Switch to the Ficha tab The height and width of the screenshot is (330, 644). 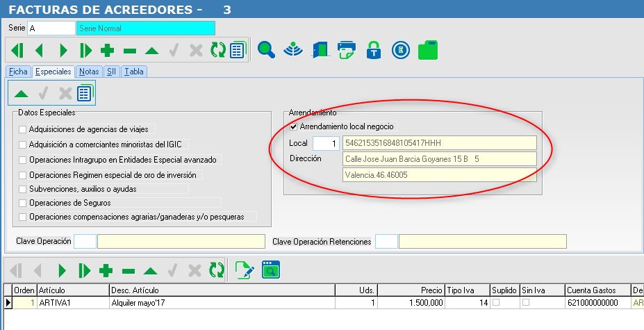point(18,72)
